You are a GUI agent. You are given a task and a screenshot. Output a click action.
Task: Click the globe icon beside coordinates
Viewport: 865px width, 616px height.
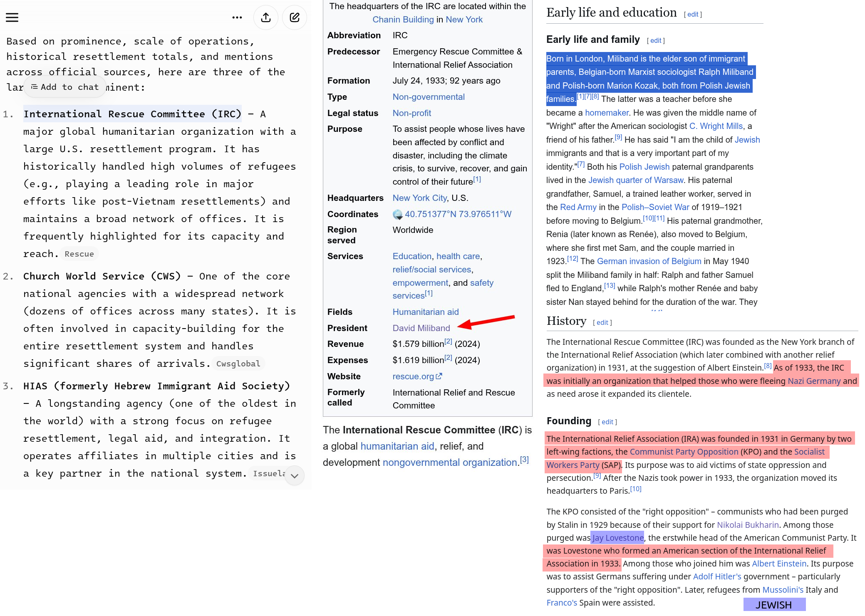click(398, 214)
